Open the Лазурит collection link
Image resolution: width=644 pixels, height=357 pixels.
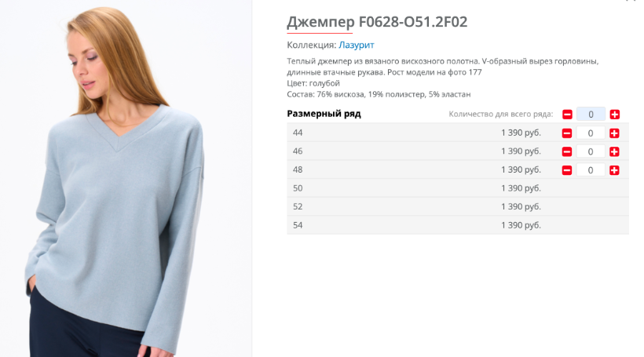pos(356,45)
